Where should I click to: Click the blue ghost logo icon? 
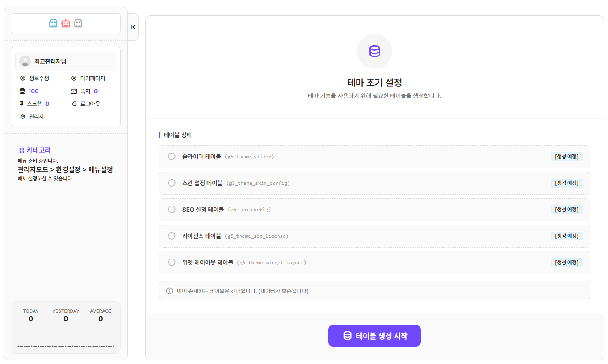pyautogui.click(x=53, y=23)
